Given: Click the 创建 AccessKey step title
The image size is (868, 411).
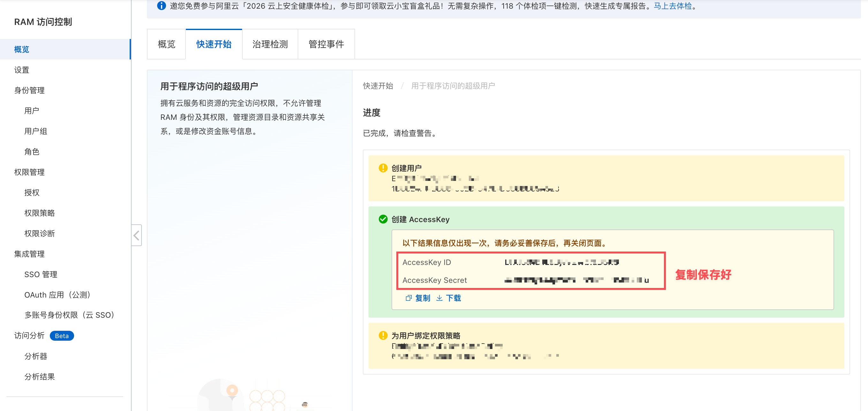Looking at the screenshot, I should tap(421, 220).
